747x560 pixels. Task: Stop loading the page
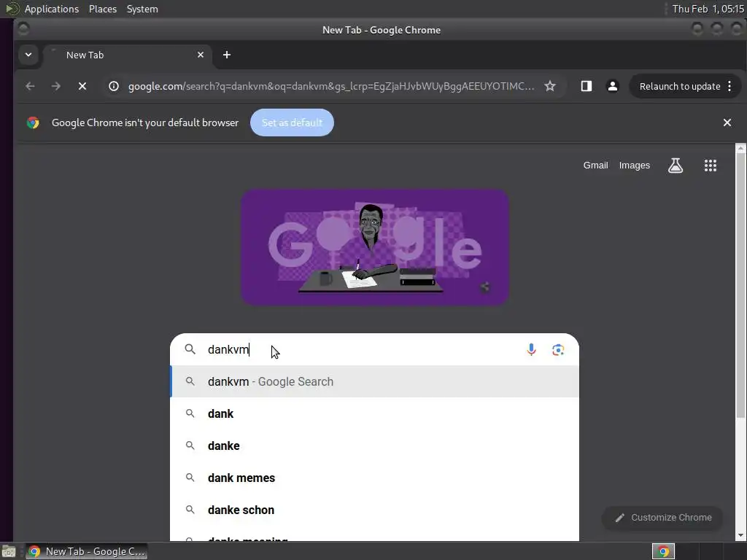[82, 86]
